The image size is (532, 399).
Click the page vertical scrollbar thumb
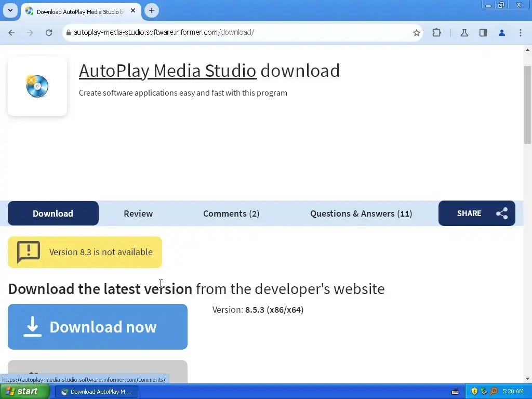[527, 105]
